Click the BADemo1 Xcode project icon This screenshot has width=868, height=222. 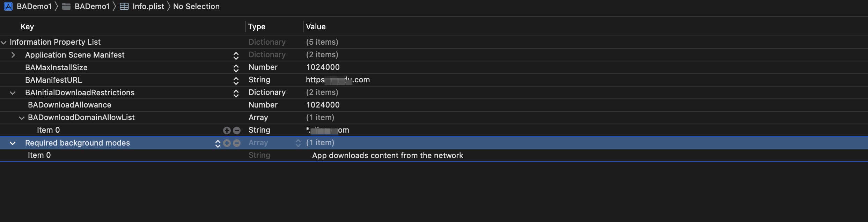(8, 6)
